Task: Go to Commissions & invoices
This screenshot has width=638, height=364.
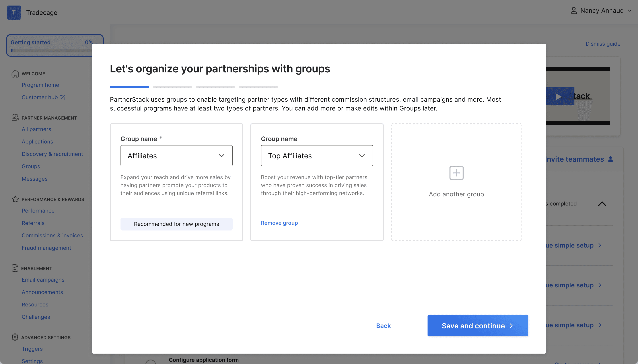Action: (x=52, y=236)
